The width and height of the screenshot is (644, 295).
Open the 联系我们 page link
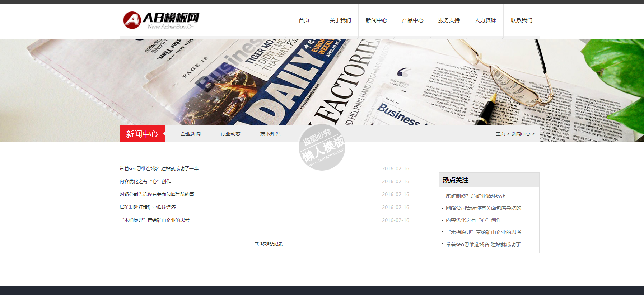coord(522,20)
